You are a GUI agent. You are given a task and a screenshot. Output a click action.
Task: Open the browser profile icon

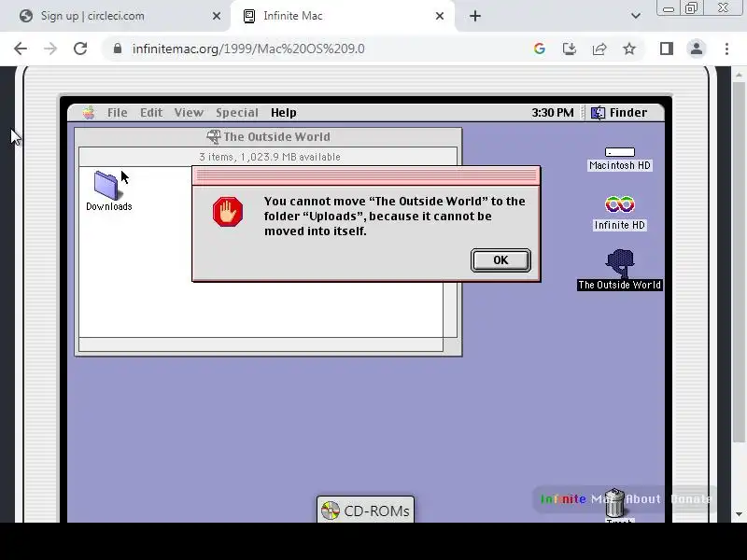click(x=696, y=49)
